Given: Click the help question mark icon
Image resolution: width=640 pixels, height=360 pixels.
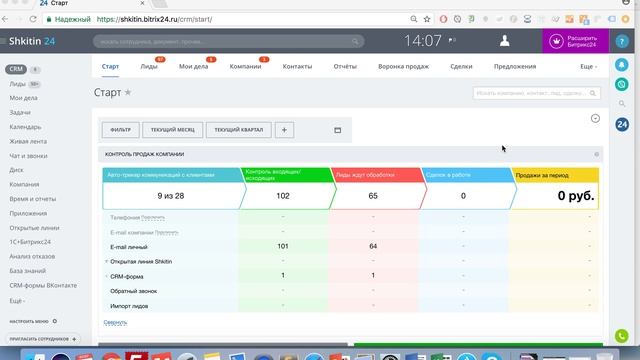Looking at the screenshot, I should click(x=622, y=41).
